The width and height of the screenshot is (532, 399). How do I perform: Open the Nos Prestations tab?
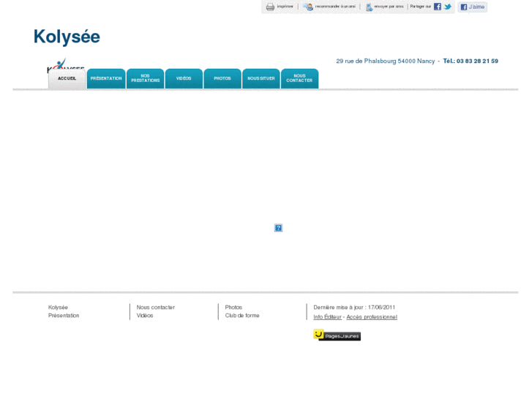145,79
